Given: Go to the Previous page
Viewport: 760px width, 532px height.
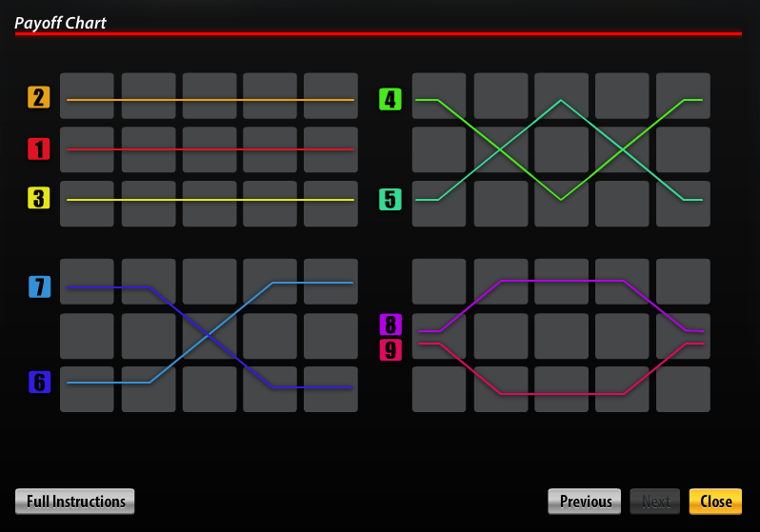Looking at the screenshot, I should click(x=585, y=502).
